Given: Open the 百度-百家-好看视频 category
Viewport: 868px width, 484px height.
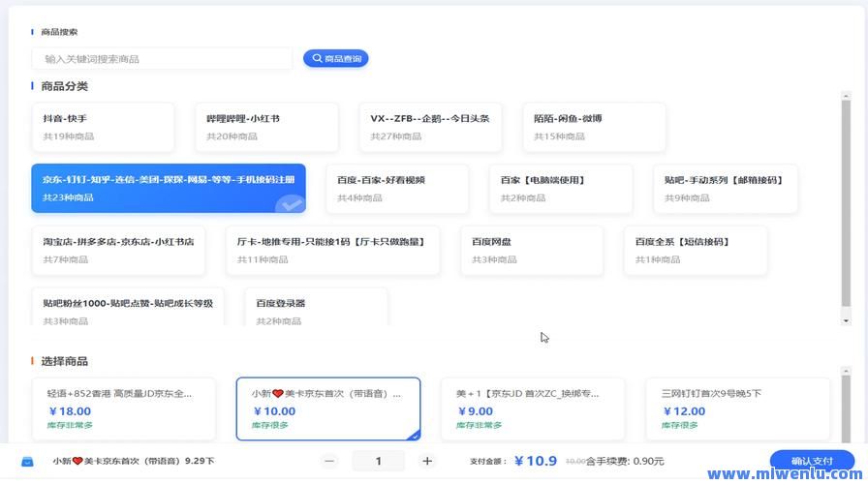Looking at the screenshot, I should coord(397,189).
